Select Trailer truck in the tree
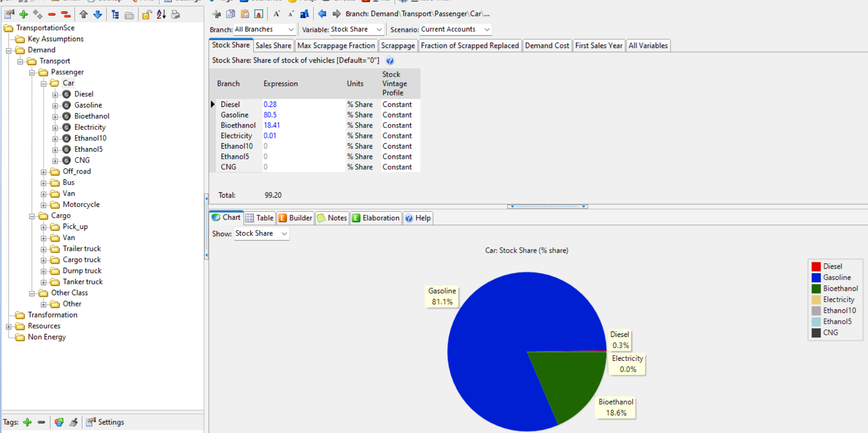Image resolution: width=868 pixels, height=433 pixels. (x=82, y=249)
